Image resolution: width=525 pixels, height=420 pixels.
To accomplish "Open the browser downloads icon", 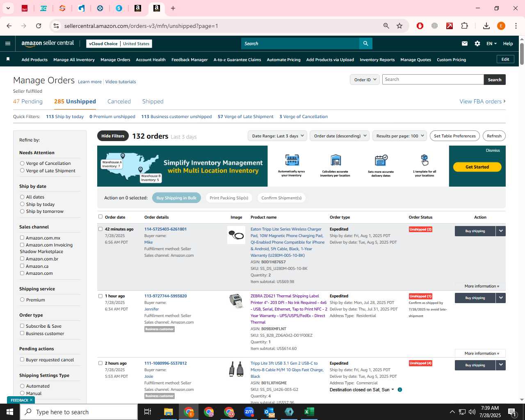I will 486,26.
